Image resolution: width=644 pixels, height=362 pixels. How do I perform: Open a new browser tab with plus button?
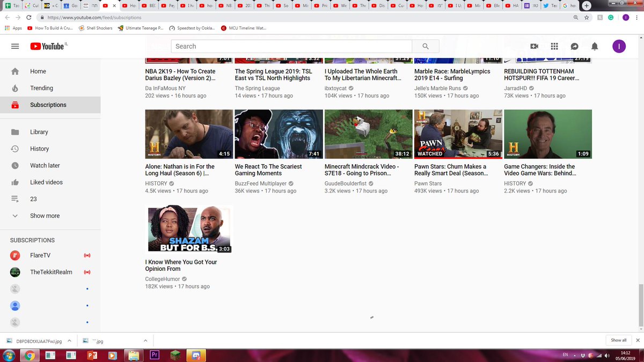pyautogui.click(x=587, y=5)
